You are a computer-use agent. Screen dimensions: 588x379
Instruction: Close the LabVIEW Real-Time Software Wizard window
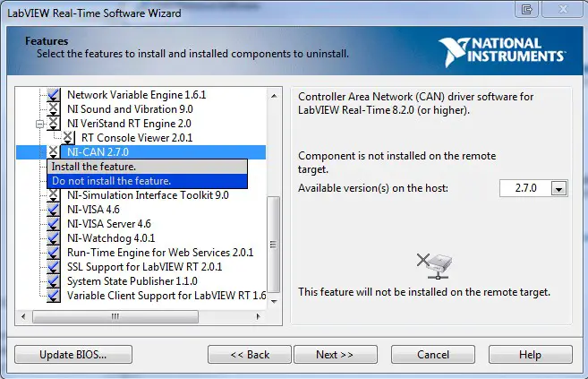point(563,9)
